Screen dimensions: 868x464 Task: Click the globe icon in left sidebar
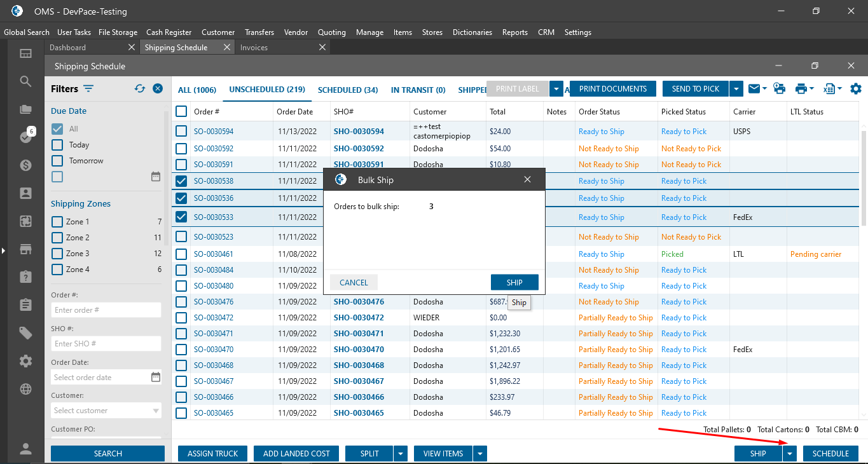coord(25,389)
